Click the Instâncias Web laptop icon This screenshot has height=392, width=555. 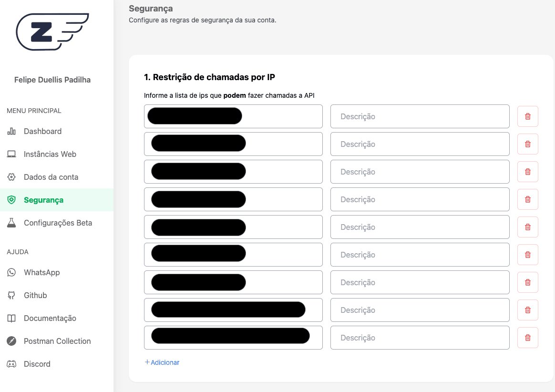tap(11, 154)
